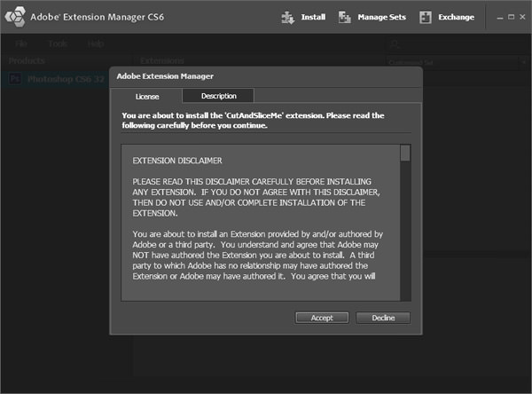
Task: Open the customized set dropdown
Action: pos(456,62)
